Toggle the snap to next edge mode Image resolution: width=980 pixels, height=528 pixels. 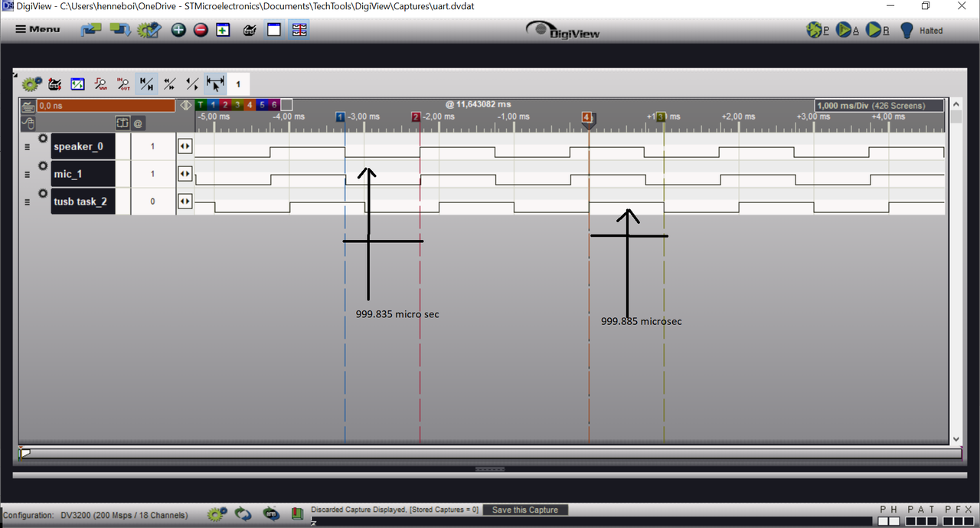click(193, 84)
